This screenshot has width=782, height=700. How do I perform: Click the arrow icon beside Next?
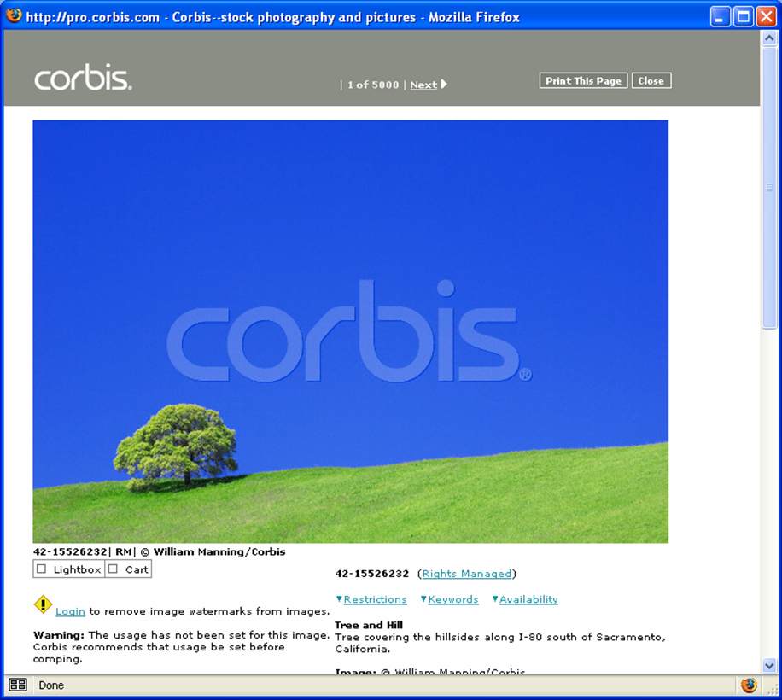pyautogui.click(x=444, y=84)
